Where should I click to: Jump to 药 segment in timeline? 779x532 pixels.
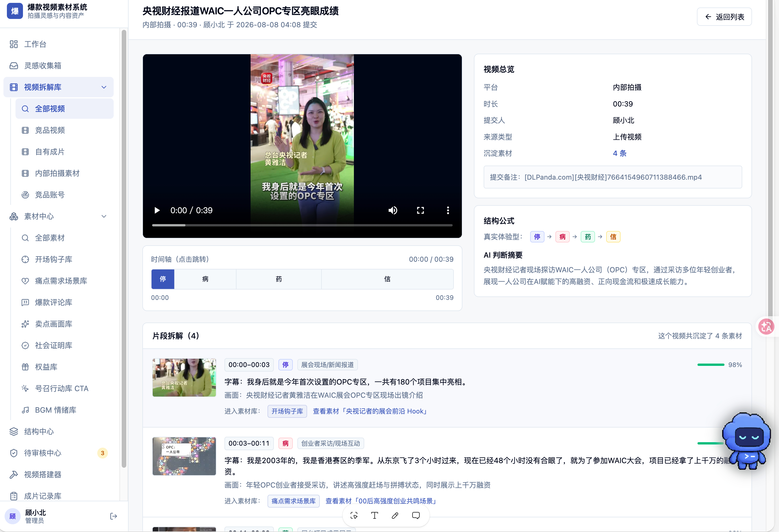[x=278, y=279]
